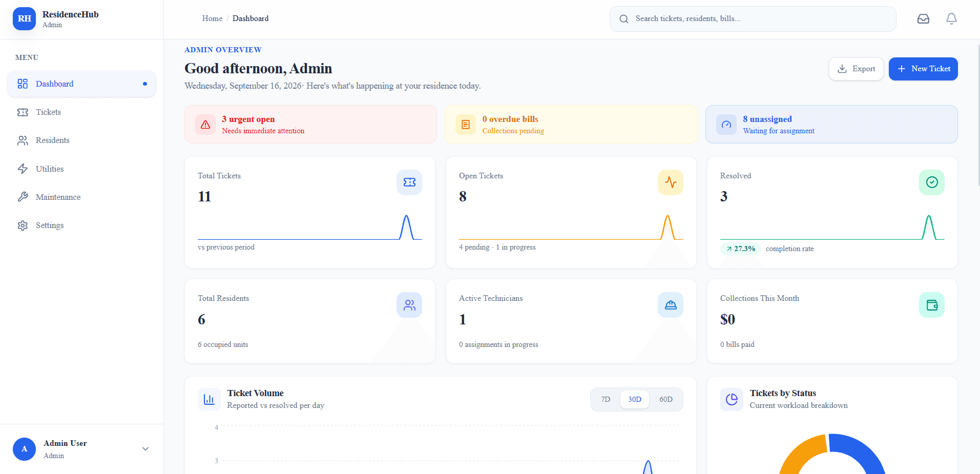Go to Home breadcrumb link
Screen dimensions: 980x474
pos(212,18)
